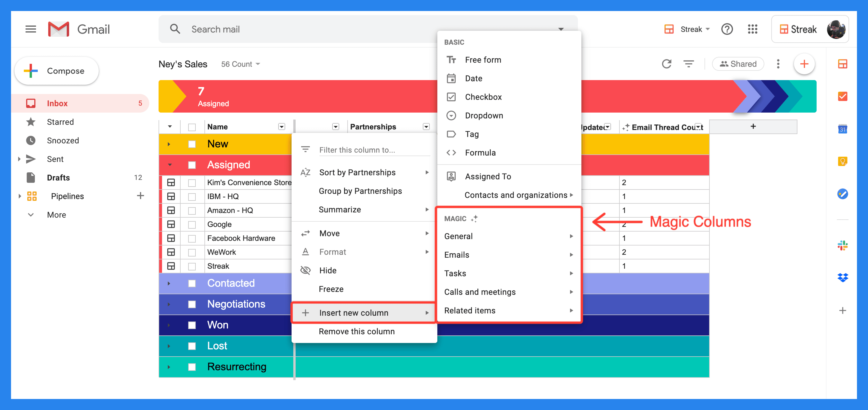The height and width of the screenshot is (410, 868).
Task: Expand the Negotiations stage group
Action: [x=169, y=304]
